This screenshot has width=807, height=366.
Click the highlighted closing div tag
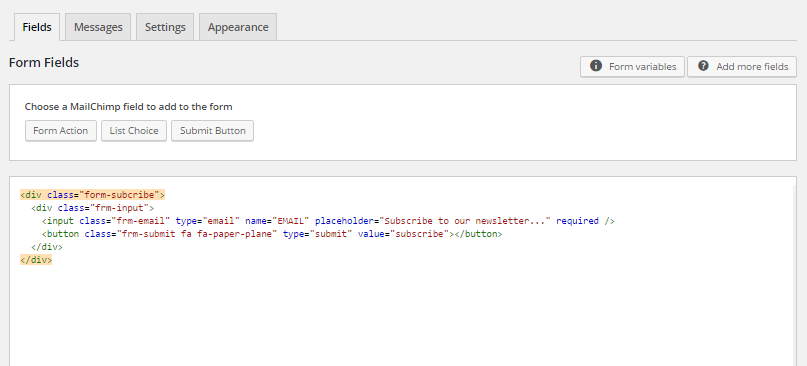pos(36,260)
